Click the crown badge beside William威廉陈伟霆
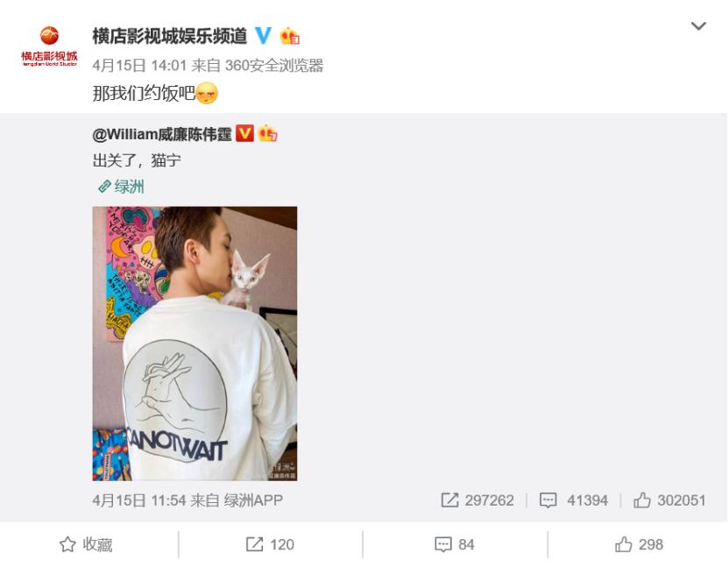 (x=268, y=134)
